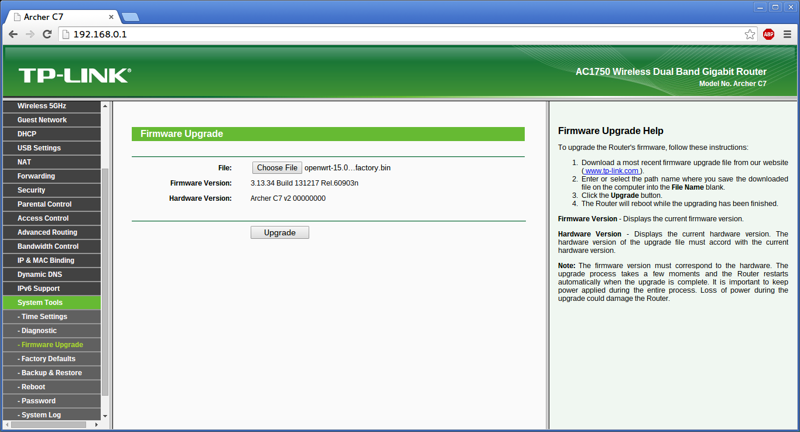Image resolution: width=800 pixels, height=432 pixels.
Task: Open Advanced Routing menu
Action: (52, 232)
